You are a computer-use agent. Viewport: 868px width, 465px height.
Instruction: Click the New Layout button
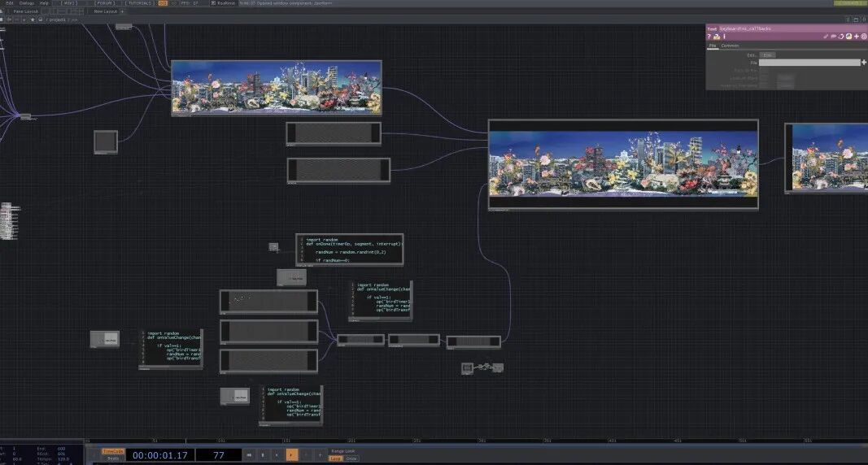click(105, 11)
